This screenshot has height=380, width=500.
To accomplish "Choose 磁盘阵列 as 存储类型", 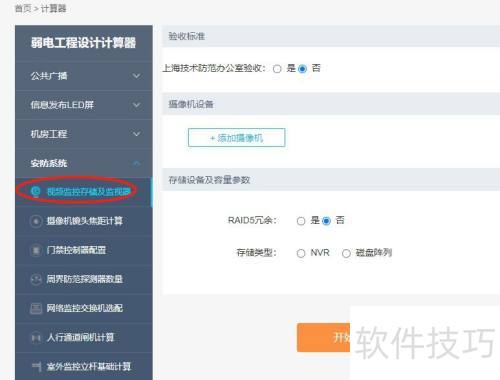I will 346,253.
